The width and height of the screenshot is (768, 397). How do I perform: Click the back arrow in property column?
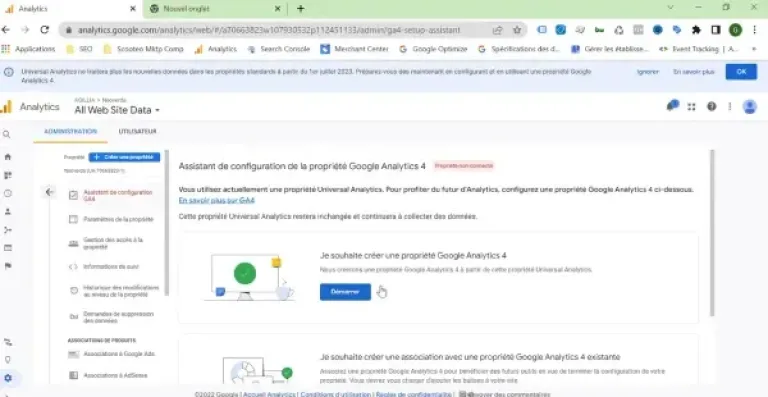point(49,192)
